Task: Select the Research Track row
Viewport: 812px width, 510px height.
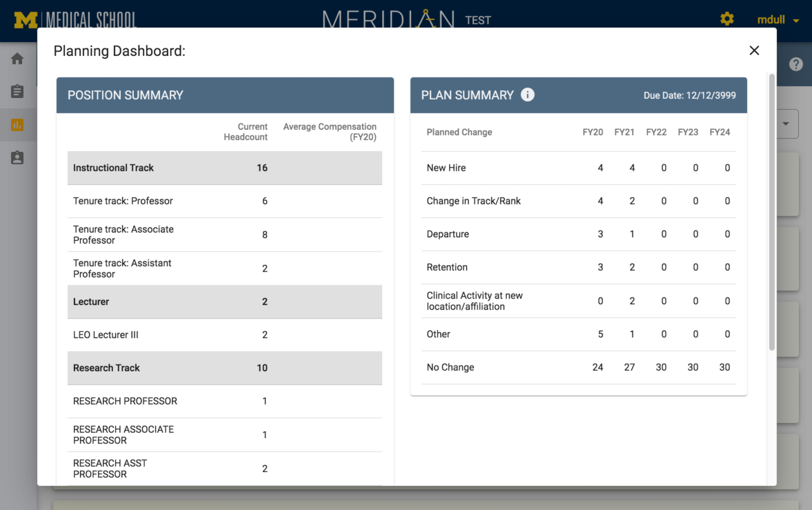Action: [x=225, y=368]
